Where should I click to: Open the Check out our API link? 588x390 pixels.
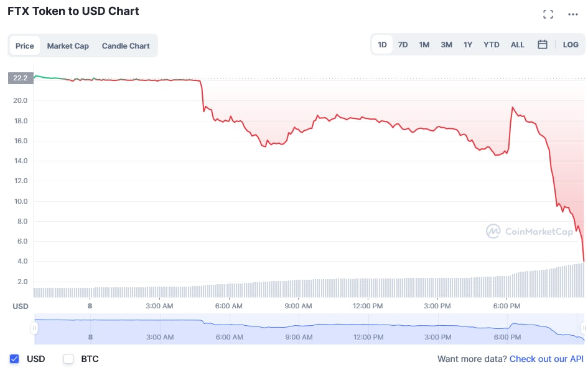546,359
